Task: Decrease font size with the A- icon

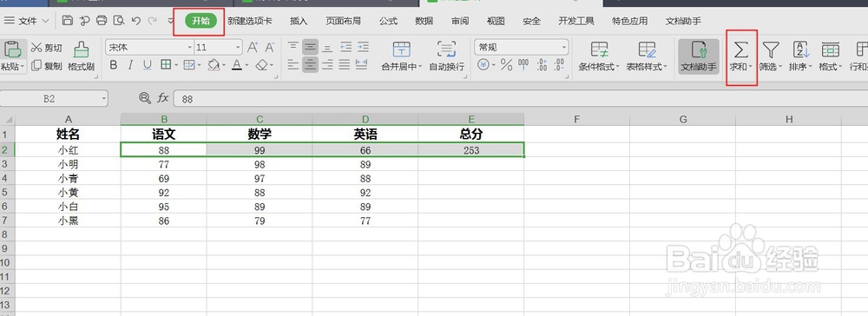Action: pyautogui.click(x=270, y=48)
